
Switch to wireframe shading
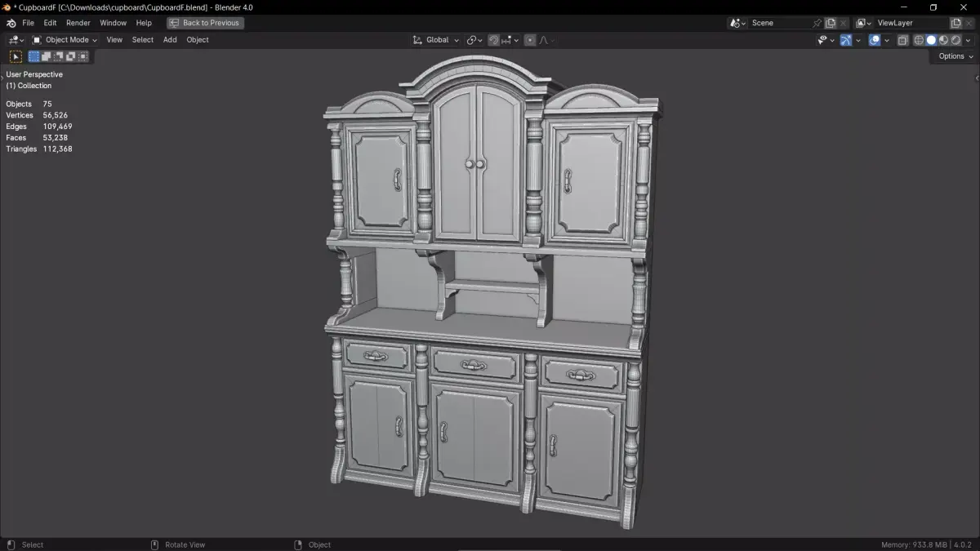click(919, 39)
